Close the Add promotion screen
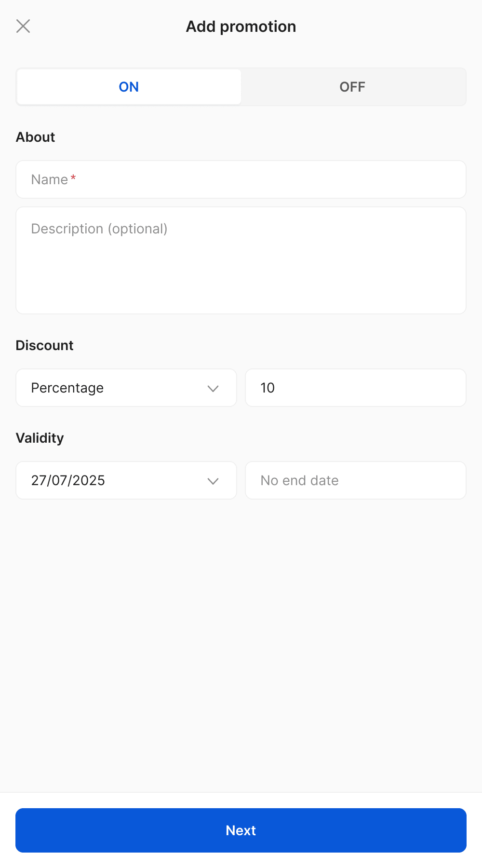Screen dimensions: 482x868 [23, 26]
